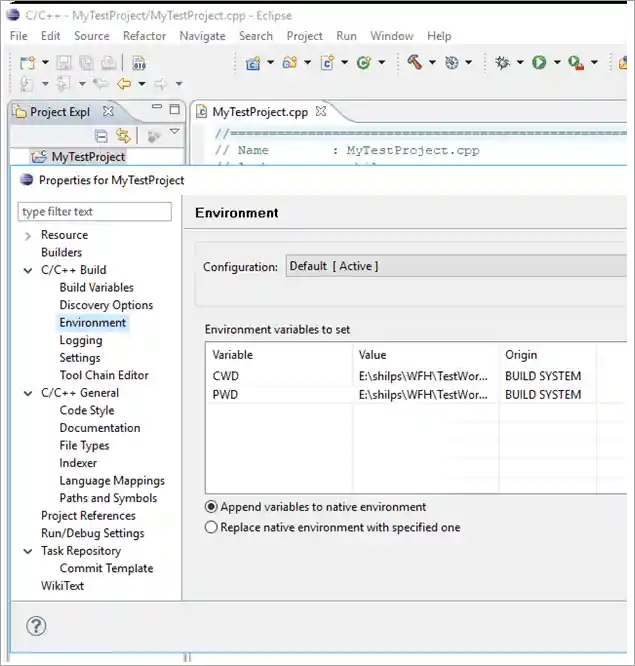Minimize the Project Explorer view
This screenshot has height=666, width=635.
(157, 107)
